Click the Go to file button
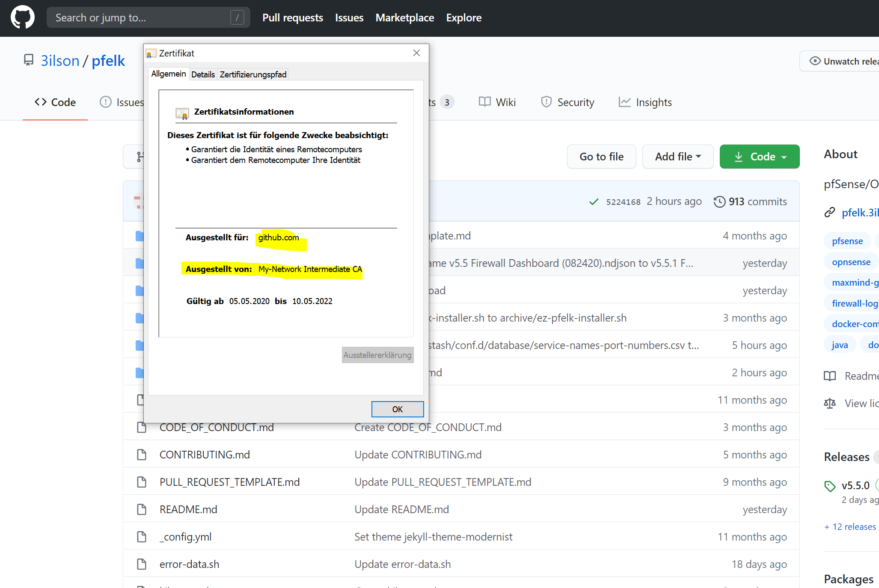 (602, 157)
